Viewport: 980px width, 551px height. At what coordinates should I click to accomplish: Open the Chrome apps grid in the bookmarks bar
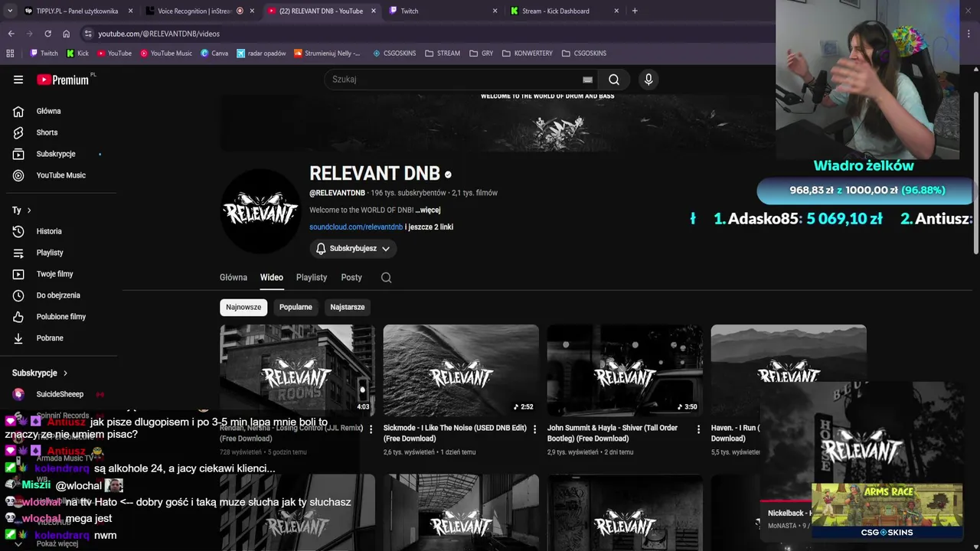(x=10, y=54)
